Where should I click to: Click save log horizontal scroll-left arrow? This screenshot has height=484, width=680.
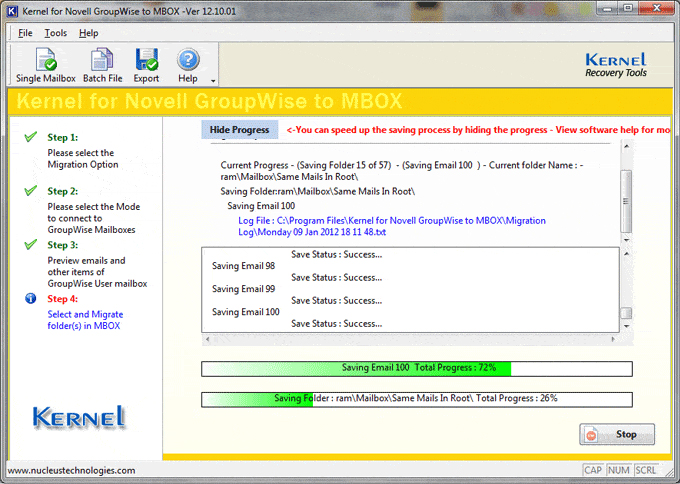207,339
